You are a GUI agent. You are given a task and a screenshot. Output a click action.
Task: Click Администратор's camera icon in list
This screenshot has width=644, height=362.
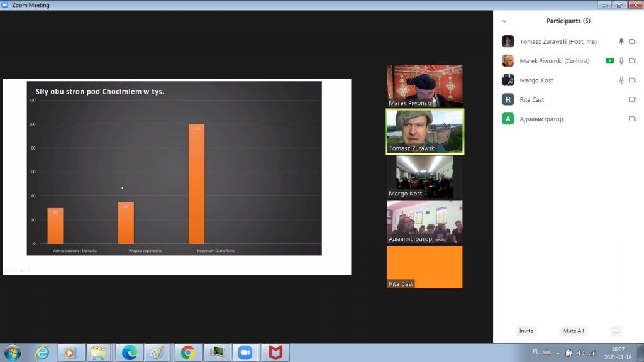(x=633, y=119)
